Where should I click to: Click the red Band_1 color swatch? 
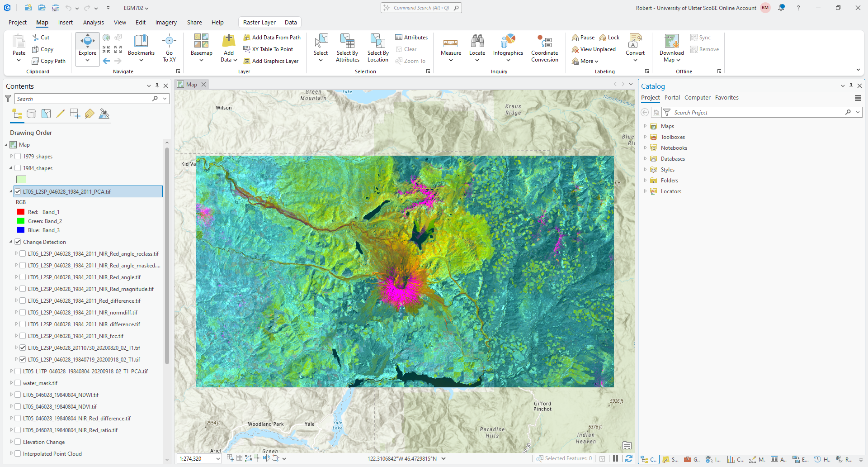[21, 212]
